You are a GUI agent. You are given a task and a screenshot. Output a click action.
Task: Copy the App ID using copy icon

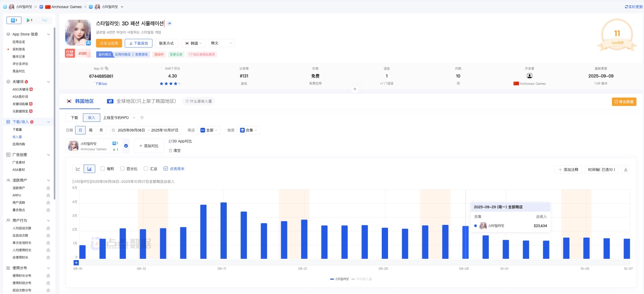(107, 68)
